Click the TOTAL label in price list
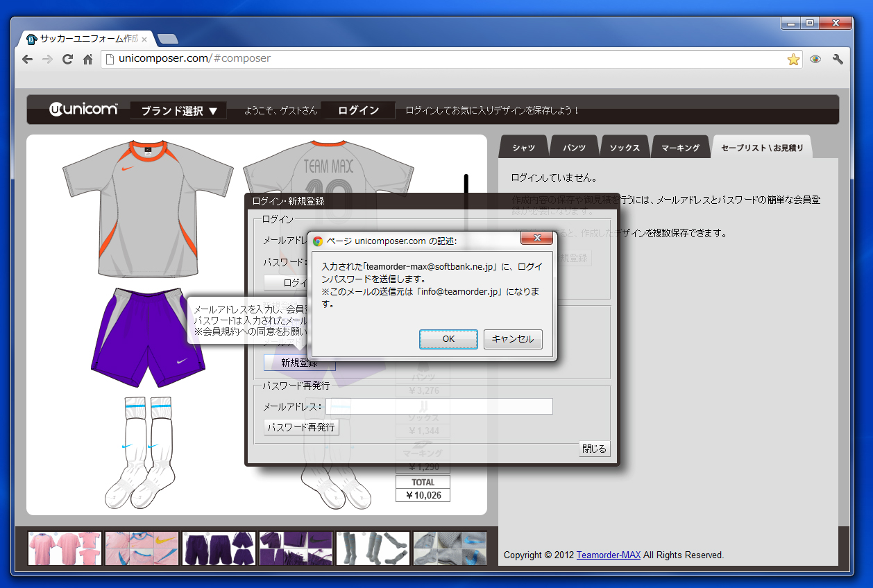Image resolution: width=873 pixels, height=588 pixels. (x=423, y=482)
